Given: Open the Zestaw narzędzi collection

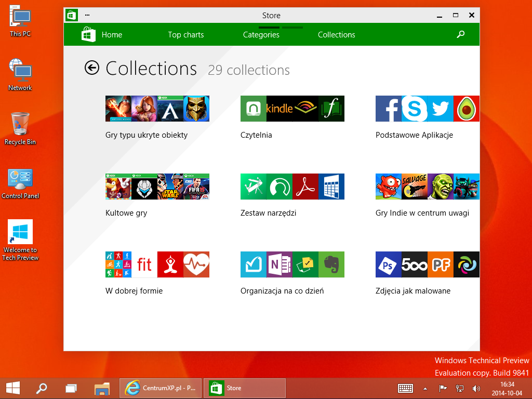Looking at the screenshot, I should click(x=292, y=196).
